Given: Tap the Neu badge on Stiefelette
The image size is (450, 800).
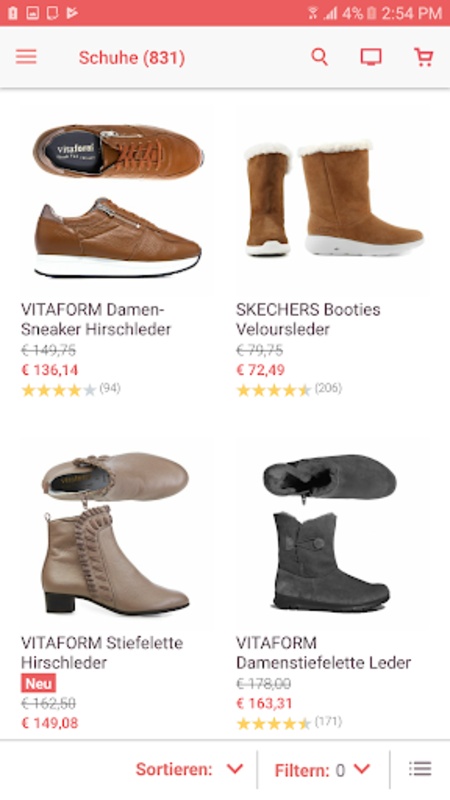Looking at the screenshot, I should [x=38, y=683].
